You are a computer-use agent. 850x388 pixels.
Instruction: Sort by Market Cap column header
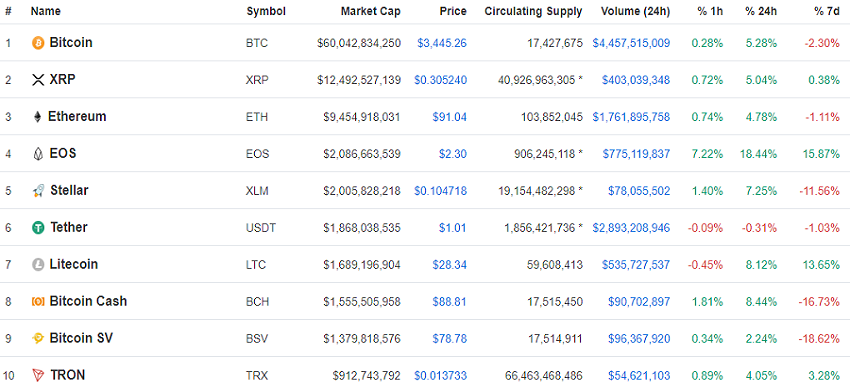pos(370,11)
